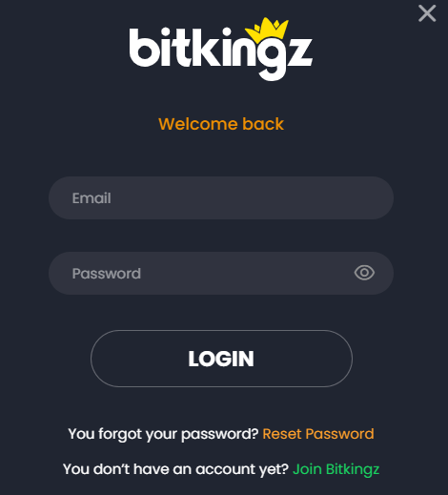448x495 pixels.
Task: Toggle password visibility in the Password field
Action: (x=364, y=273)
